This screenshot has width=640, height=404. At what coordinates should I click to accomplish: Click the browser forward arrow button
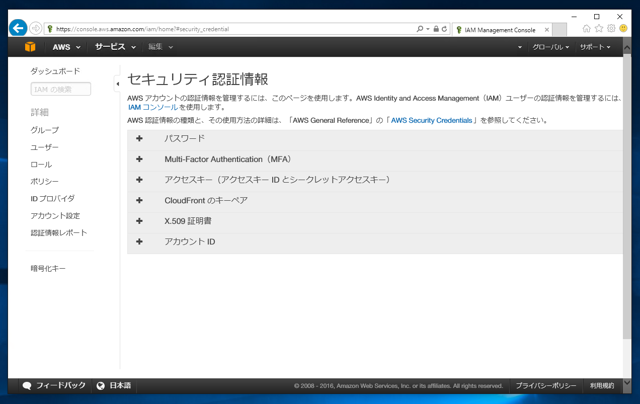36,28
